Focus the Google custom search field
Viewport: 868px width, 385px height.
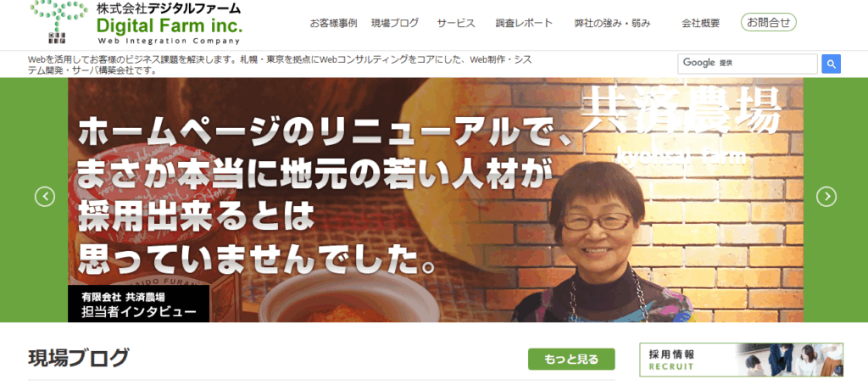(x=748, y=64)
